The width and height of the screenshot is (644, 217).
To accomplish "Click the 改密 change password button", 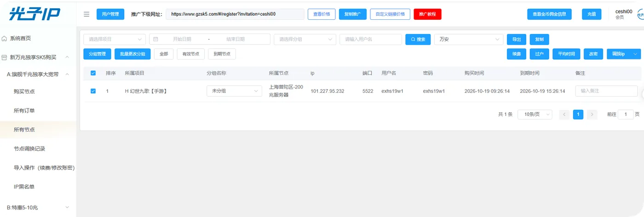I will pos(593,54).
